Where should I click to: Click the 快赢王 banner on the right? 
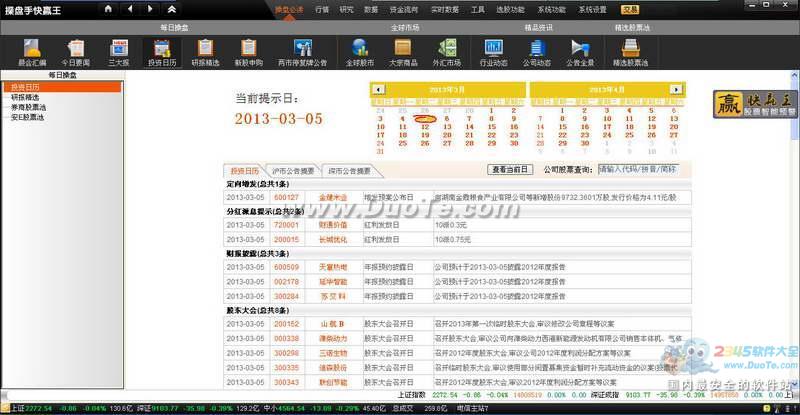(x=755, y=104)
